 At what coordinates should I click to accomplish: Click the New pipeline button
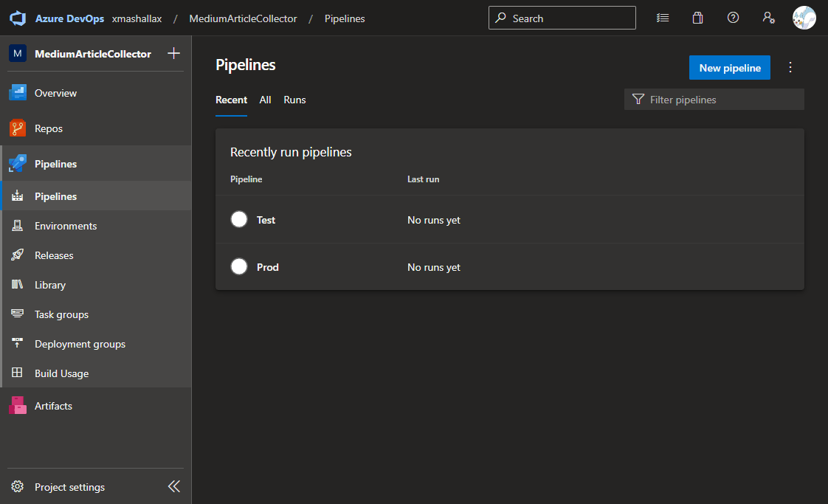(x=729, y=67)
